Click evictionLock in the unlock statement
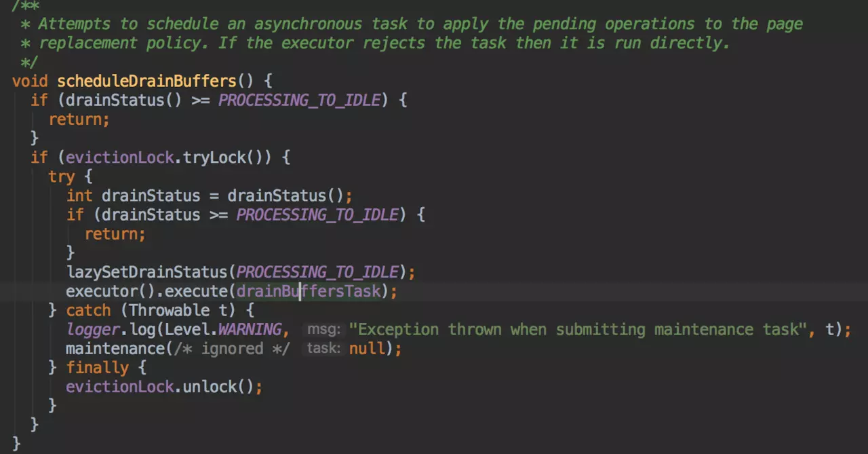This screenshot has width=868, height=454. [120, 387]
